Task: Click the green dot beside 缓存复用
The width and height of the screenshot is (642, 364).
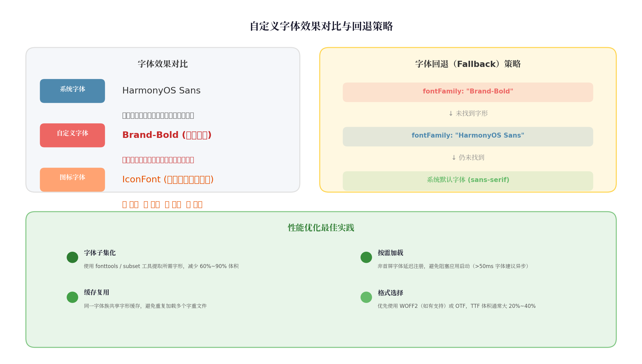Action: point(72,297)
